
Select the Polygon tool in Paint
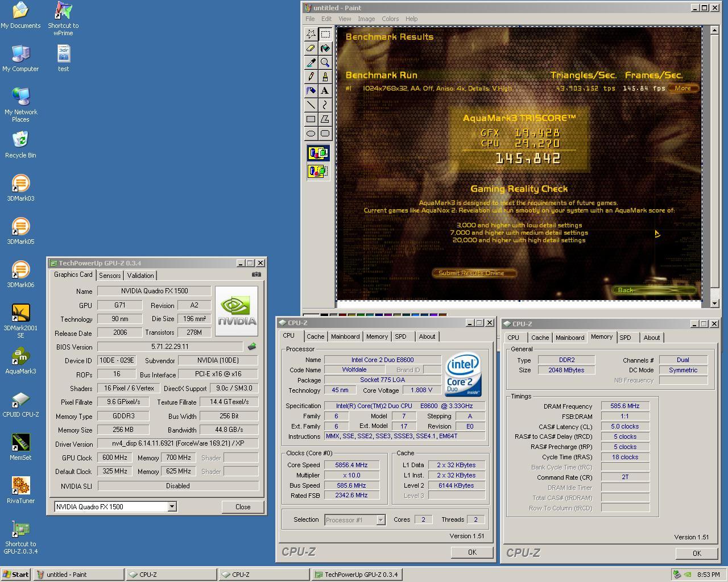[325, 119]
